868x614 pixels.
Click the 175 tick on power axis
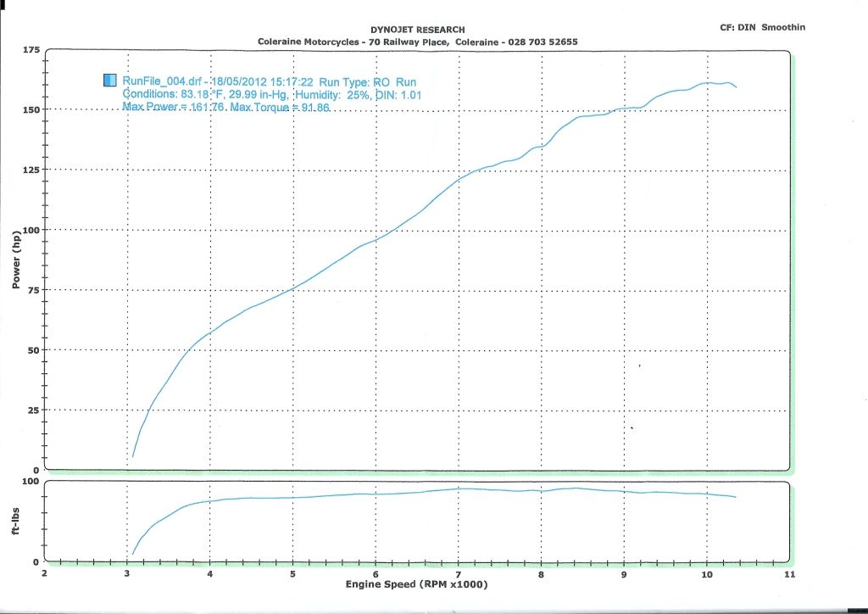click(30, 51)
